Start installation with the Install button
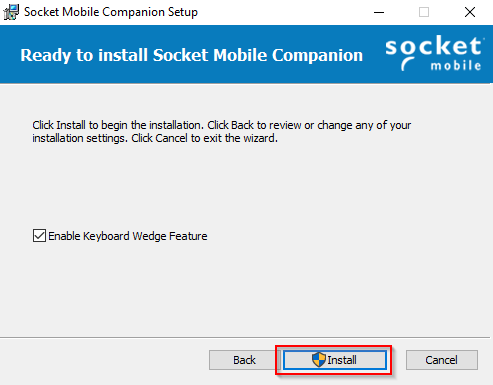493x385 pixels. click(334, 360)
